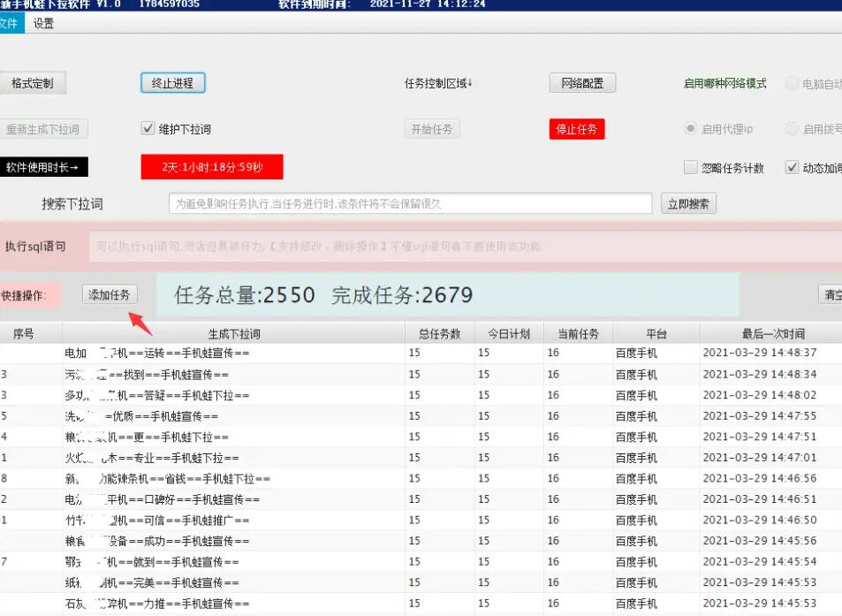The image size is (842, 616).
Task: Open the 设置 menu
Action: coord(43,24)
